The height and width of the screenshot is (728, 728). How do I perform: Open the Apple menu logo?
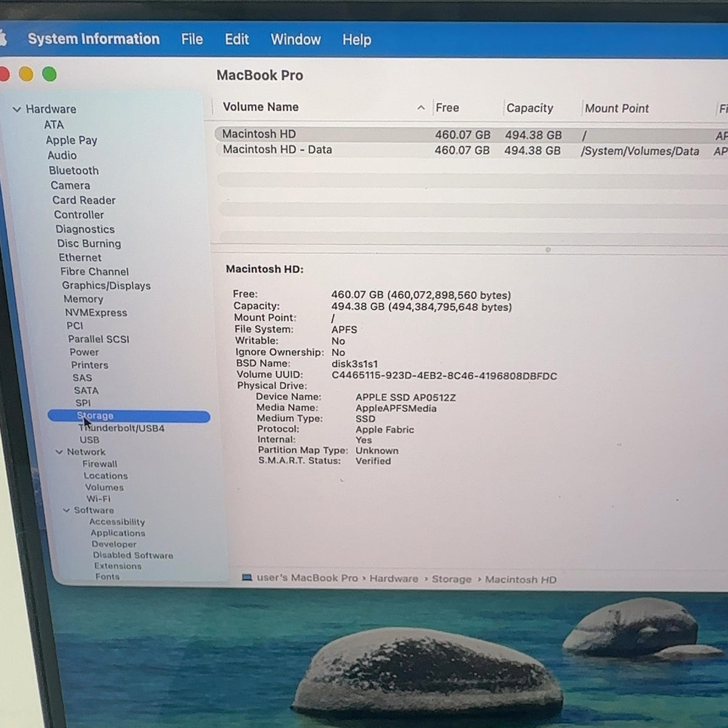click(2, 39)
